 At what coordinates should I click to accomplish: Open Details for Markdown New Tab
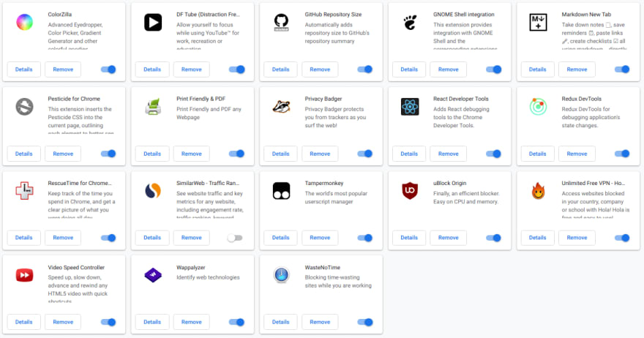pos(538,70)
